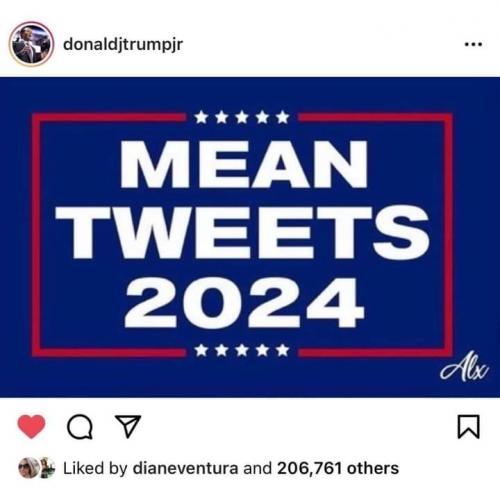This screenshot has height=488, width=500.
Task: Click the bottom row of white stars
Action: coord(242,350)
